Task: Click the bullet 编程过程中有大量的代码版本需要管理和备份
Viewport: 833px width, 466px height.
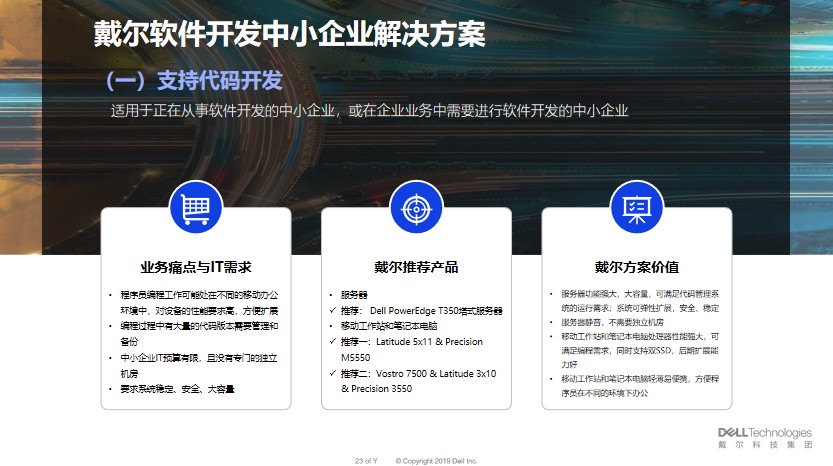Action: click(x=199, y=333)
